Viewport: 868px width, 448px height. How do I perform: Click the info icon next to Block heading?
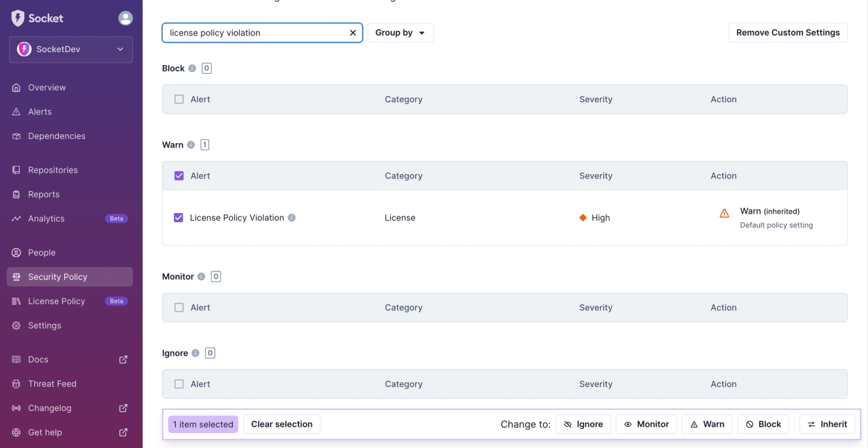[192, 68]
